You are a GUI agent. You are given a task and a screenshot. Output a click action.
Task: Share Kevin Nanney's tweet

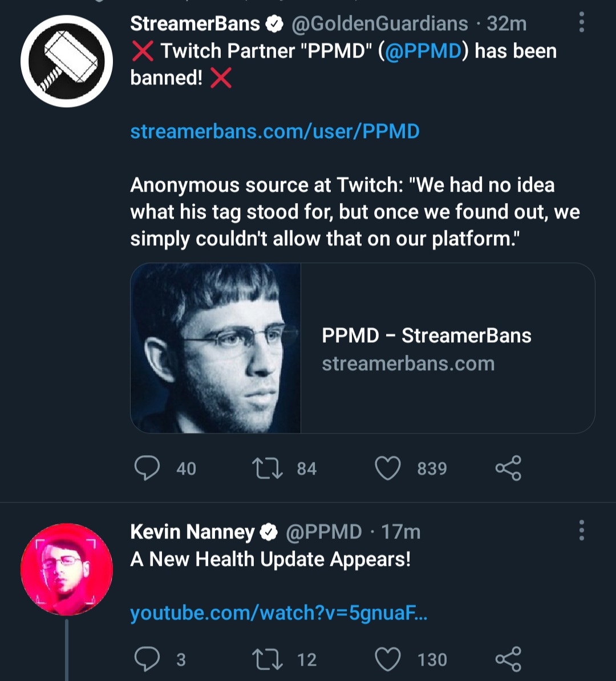pos(508,659)
